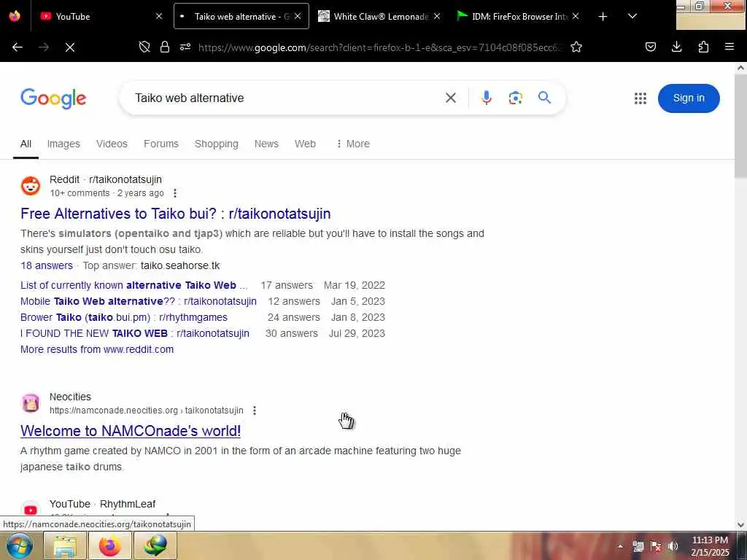Click the Firefox logo icon in tab bar
The width and height of the screenshot is (747, 560).
click(x=15, y=16)
